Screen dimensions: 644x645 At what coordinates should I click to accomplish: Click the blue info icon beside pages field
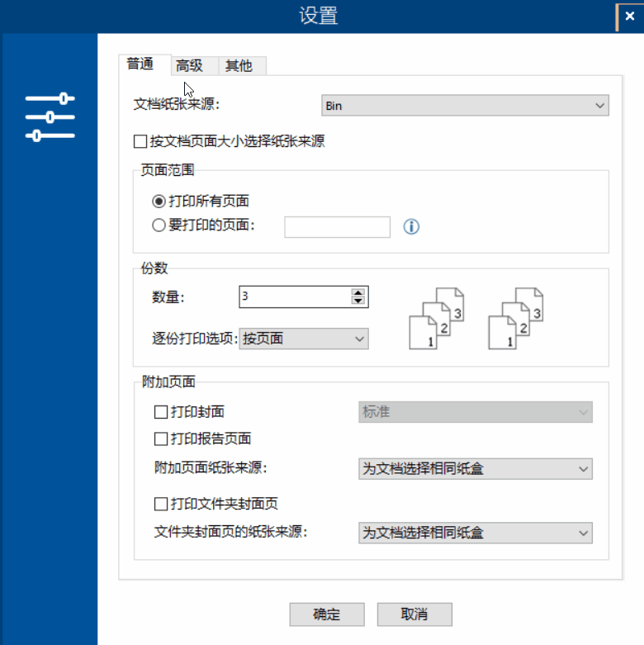point(411,226)
